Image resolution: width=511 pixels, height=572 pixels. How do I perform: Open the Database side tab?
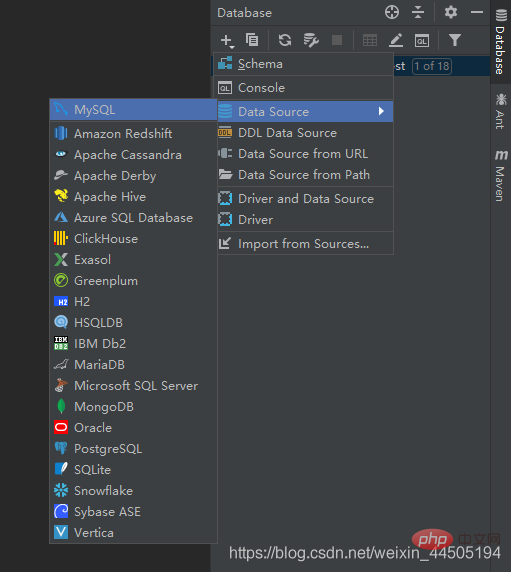500,42
